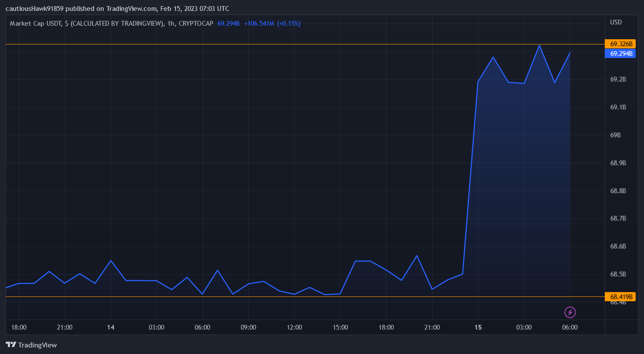
Task: Select the 14 date marker on time axis
Action: click(x=111, y=327)
